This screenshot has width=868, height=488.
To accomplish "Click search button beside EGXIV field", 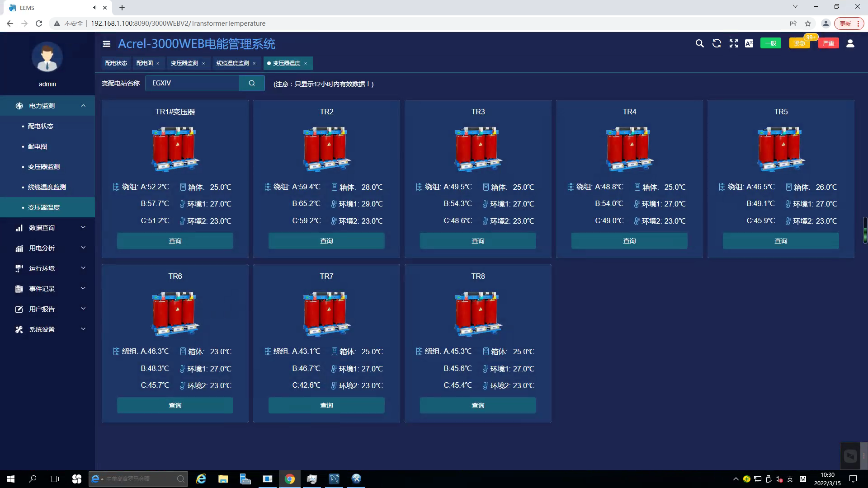I will coord(252,83).
